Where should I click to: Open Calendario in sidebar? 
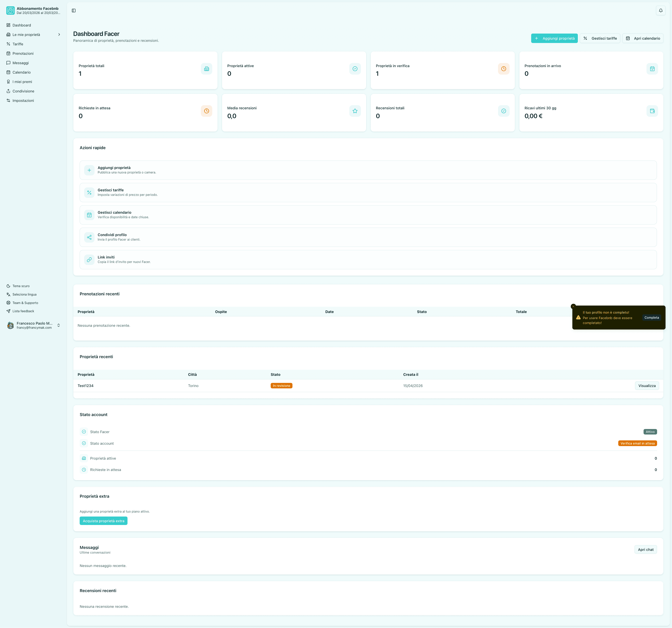33,72
